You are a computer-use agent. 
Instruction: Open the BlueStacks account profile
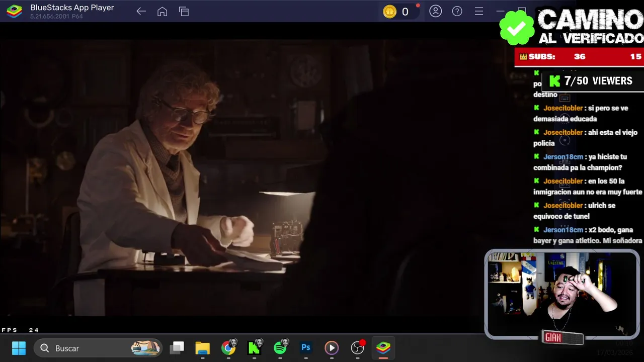436,11
